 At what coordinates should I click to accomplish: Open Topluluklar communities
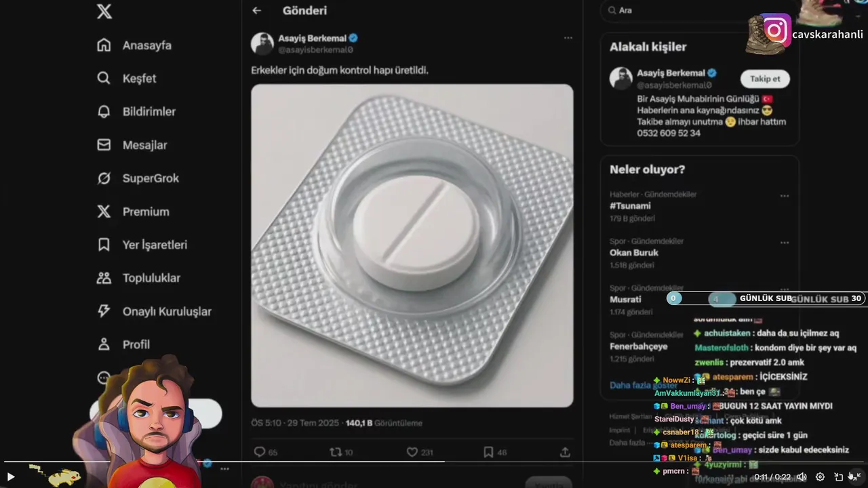tap(139, 278)
